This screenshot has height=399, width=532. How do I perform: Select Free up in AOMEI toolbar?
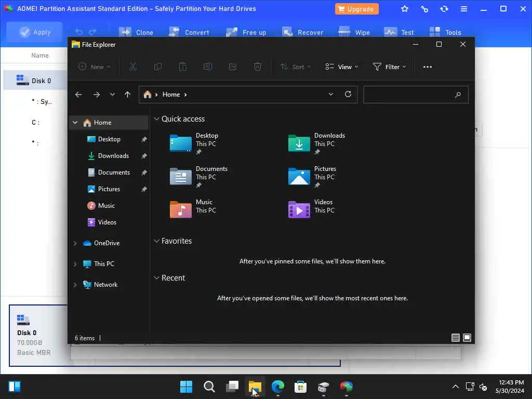[246, 32]
